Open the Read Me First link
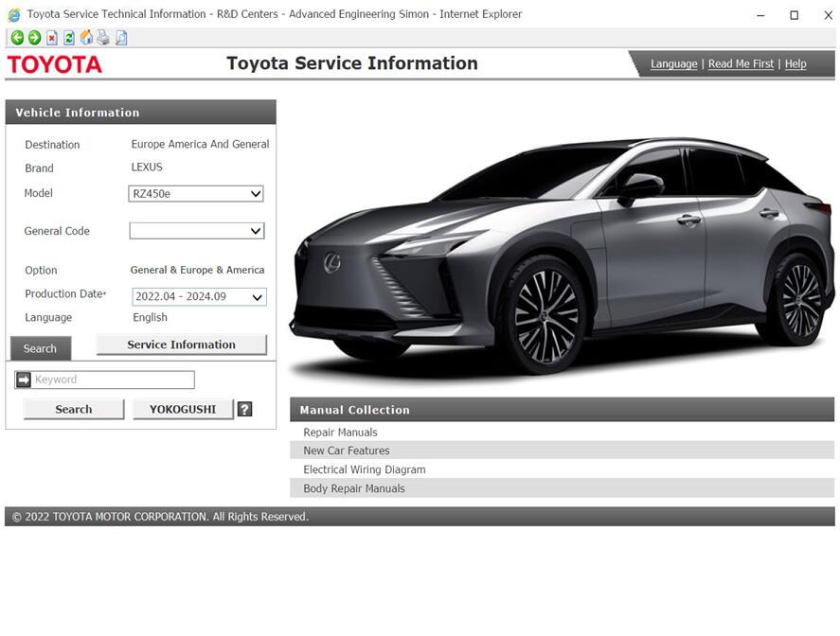 [741, 63]
